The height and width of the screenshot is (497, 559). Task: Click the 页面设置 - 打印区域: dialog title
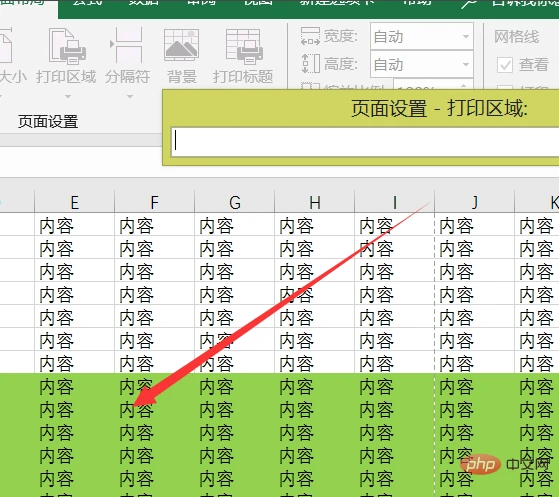point(439,108)
